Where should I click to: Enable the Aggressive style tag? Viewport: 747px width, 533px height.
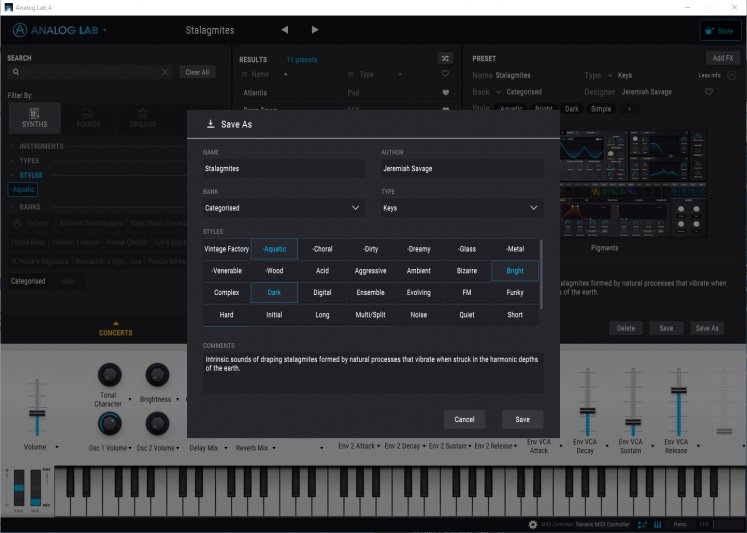point(370,271)
